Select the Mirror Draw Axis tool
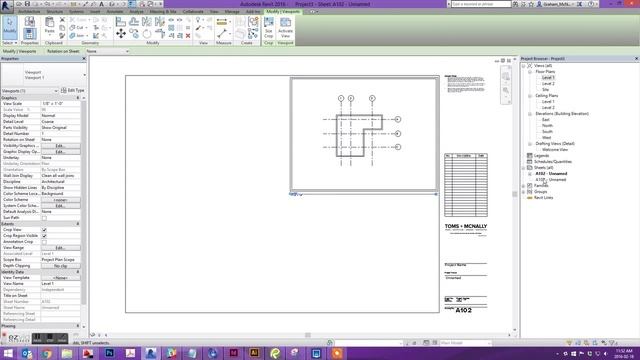This screenshot has height=360, width=640. coord(160,22)
